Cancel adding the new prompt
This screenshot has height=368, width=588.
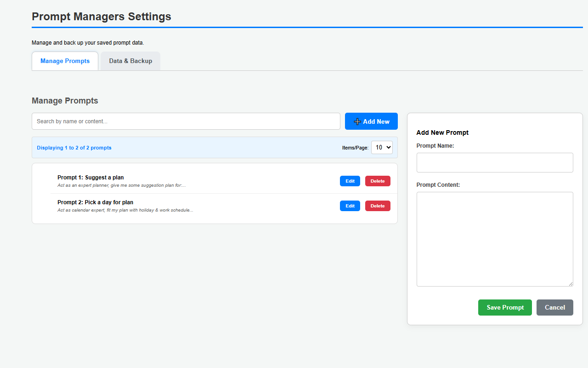[554, 307]
